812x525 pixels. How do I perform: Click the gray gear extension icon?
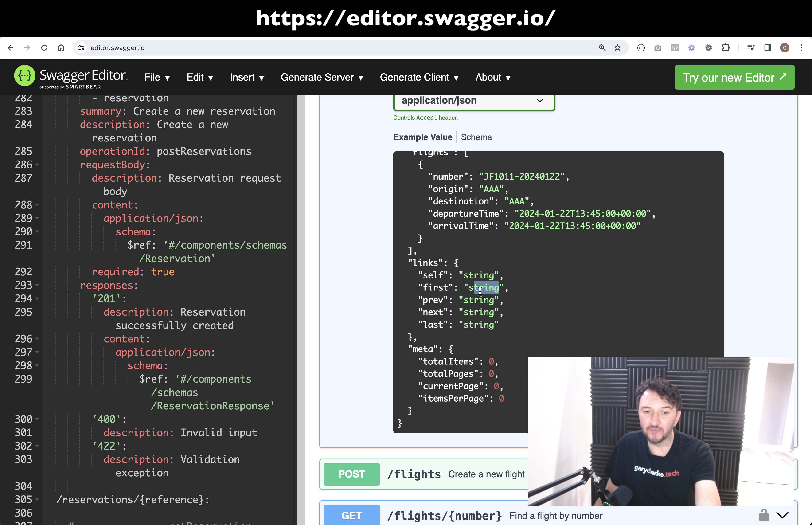point(709,48)
